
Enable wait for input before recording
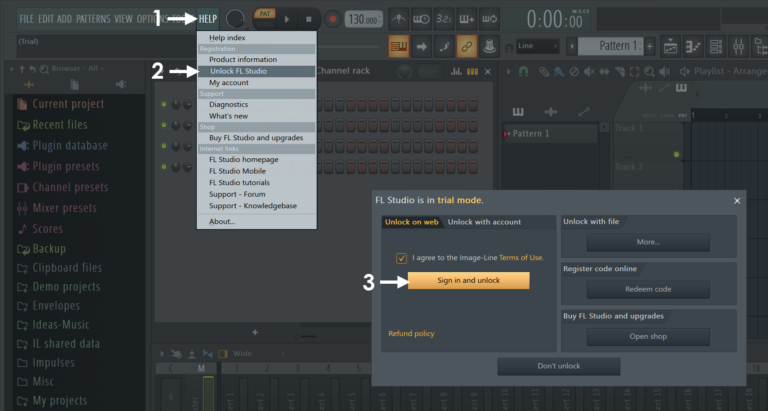pos(421,19)
